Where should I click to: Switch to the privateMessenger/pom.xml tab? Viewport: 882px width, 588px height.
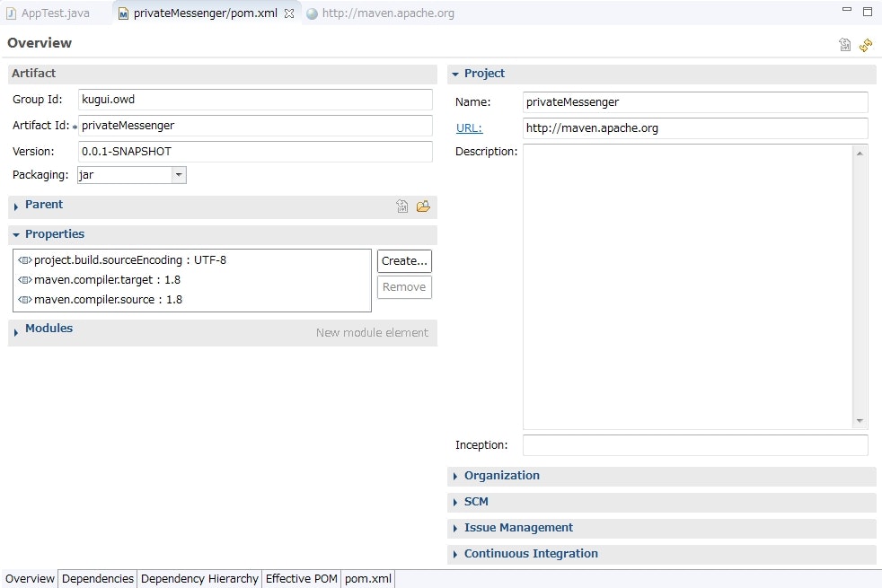pyautogui.click(x=206, y=13)
